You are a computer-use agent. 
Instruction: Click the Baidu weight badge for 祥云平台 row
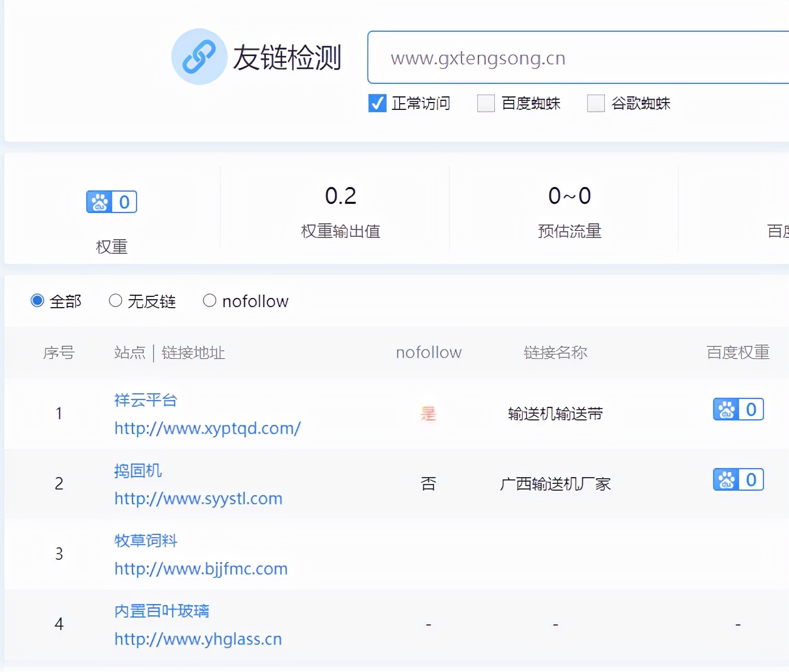pyautogui.click(x=737, y=409)
